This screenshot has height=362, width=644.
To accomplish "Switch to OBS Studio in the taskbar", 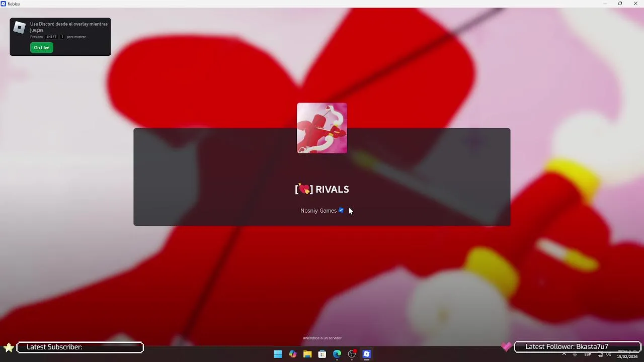I will pos(352,354).
